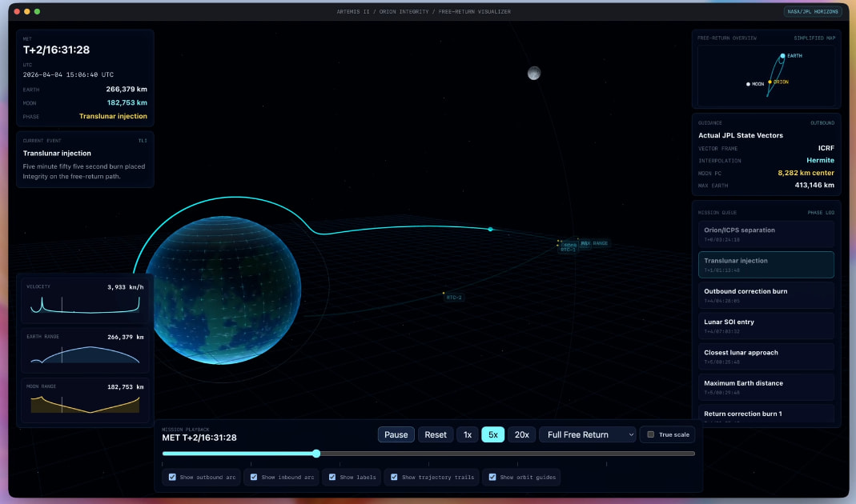The image size is (856, 504).
Task: Toggle the Show inbound arc checkbox
Action: [x=254, y=478]
